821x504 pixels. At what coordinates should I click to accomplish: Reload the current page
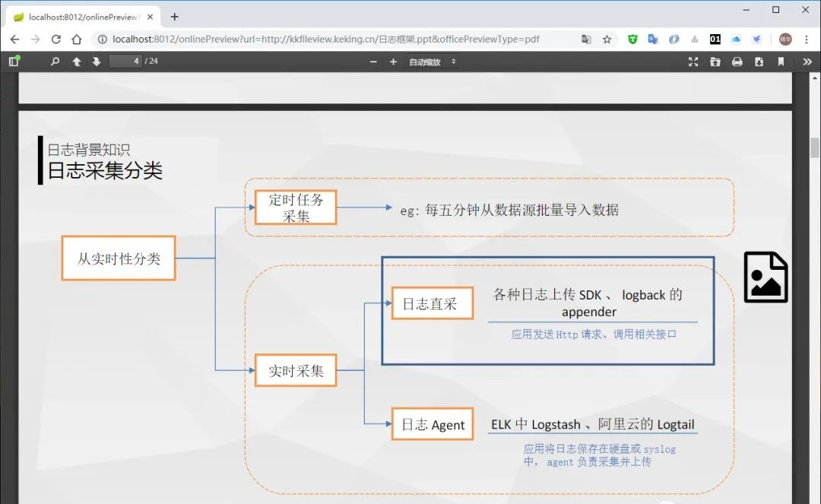[56, 40]
